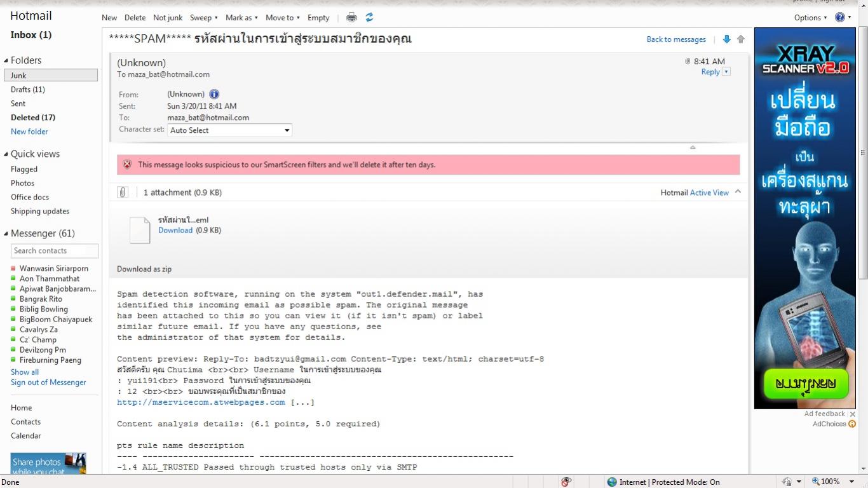The width and height of the screenshot is (868, 488).
Task: Show Shipping updates quick view
Action: click(40, 211)
